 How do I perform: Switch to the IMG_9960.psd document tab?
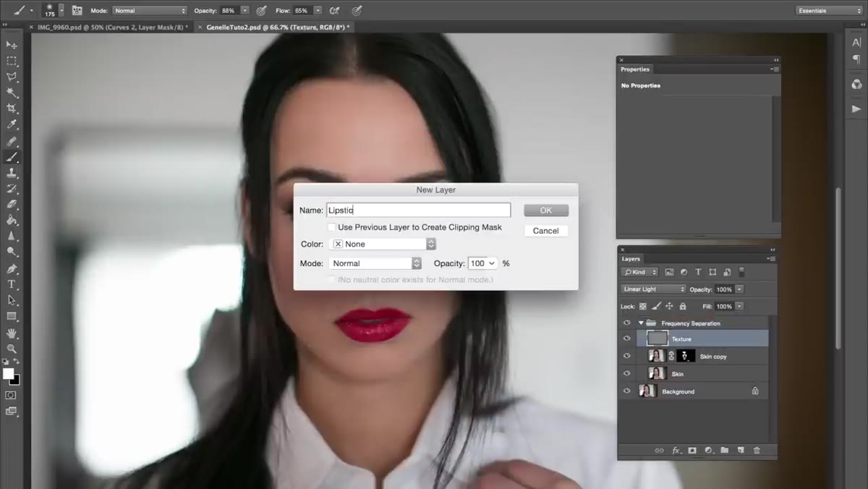[112, 27]
